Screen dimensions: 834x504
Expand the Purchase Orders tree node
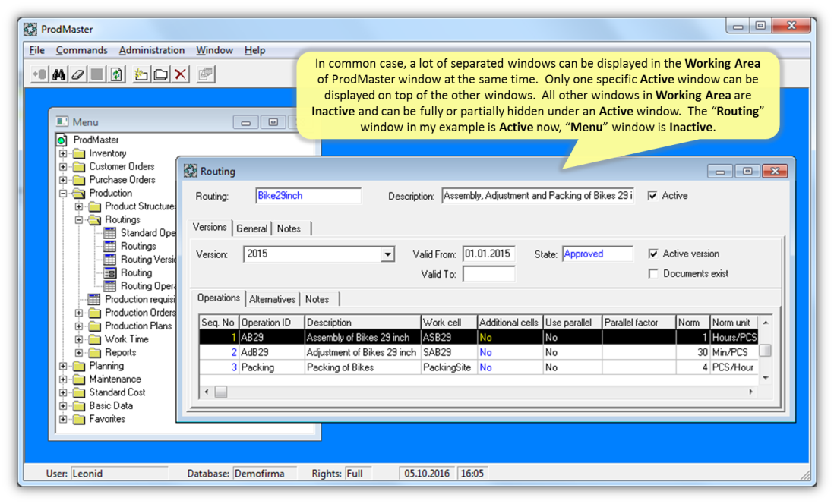click(63, 180)
